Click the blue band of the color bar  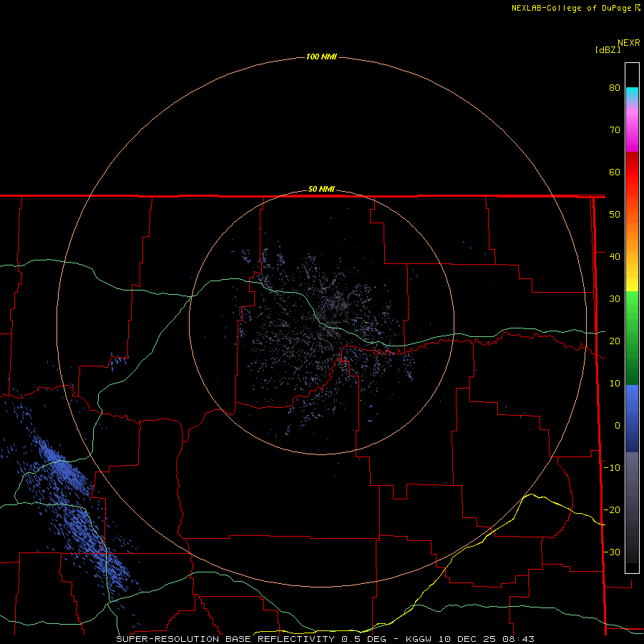click(x=632, y=418)
